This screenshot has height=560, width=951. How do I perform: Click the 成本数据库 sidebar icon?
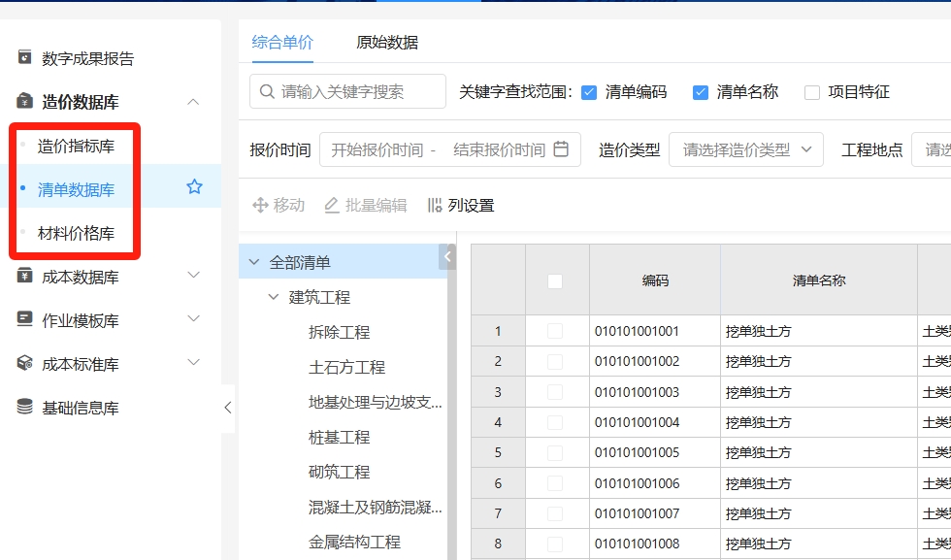coord(25,276)
